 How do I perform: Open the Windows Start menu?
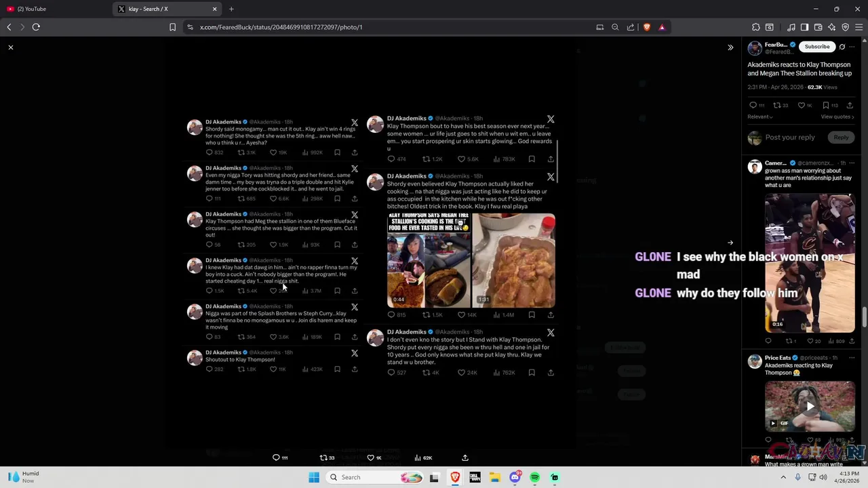[x=314, y=477]
